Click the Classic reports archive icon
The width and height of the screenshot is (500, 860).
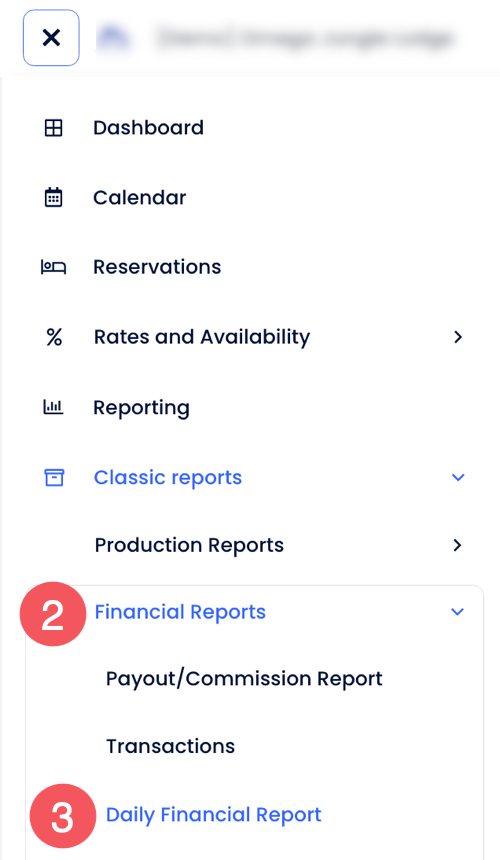click(x=54, y=477)
